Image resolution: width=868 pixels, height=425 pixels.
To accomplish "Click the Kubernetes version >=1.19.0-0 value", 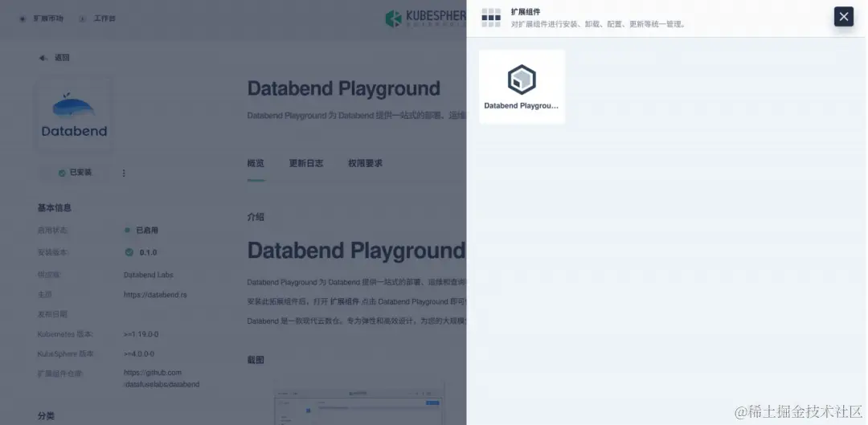I will pos(141,334).
